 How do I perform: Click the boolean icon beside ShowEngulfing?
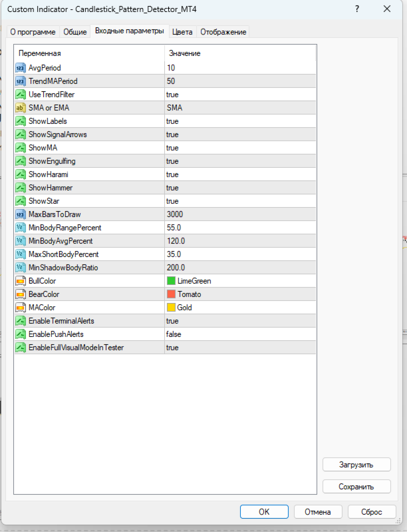[x=21, y=161]
